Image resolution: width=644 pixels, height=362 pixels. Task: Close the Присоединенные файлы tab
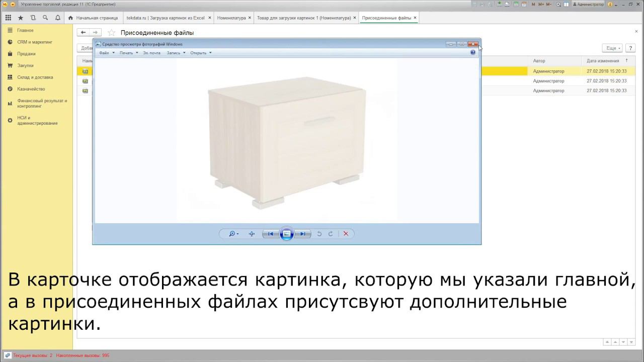[x=415, y=18]
